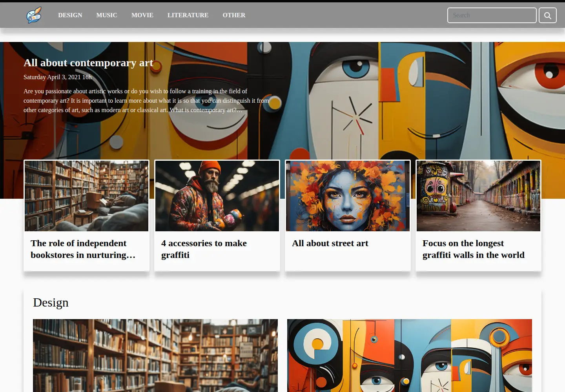Click the bearded man with orange beanie thumbnail

(217, 196)
